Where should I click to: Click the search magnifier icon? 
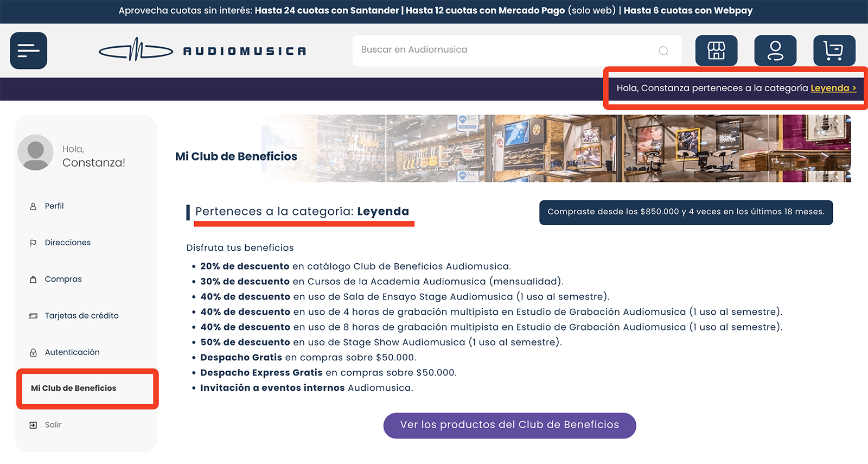click(x=663, y=50)
